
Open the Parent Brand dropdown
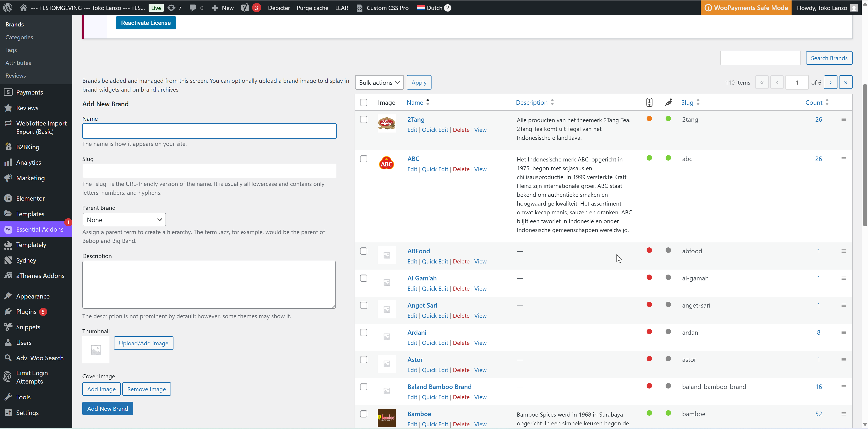(124, 220)
